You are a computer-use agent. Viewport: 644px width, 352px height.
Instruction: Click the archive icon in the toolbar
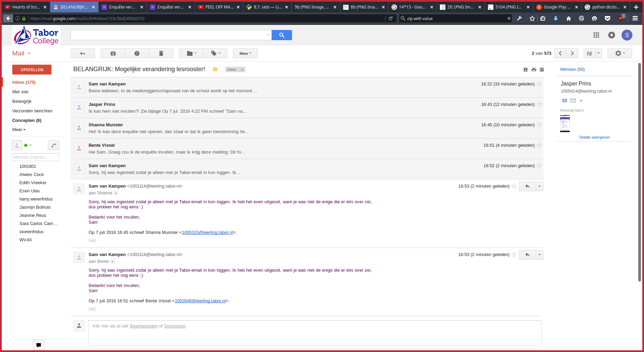coord(113,53)
